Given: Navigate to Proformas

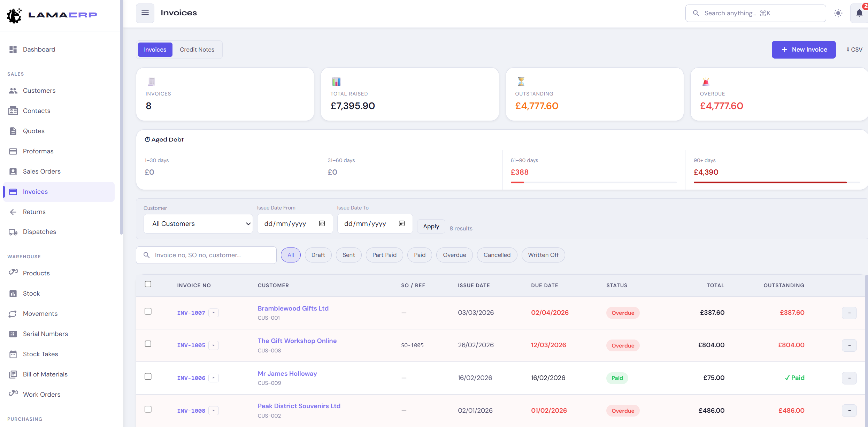Looking at the screenshot, I should (59, 151).
